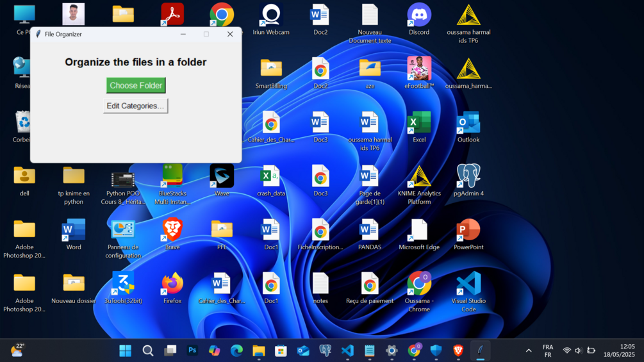Launch Microsoft Edge from the taskbar
The height and width of the screenshot is (362, 644).
[x=236, y=350]
